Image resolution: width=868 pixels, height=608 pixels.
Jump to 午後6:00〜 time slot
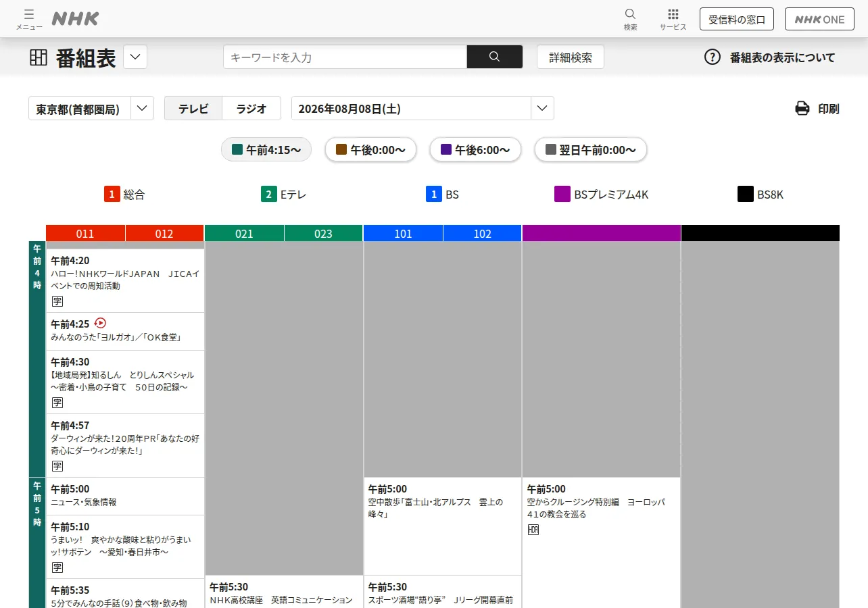(x=475, y=150)
